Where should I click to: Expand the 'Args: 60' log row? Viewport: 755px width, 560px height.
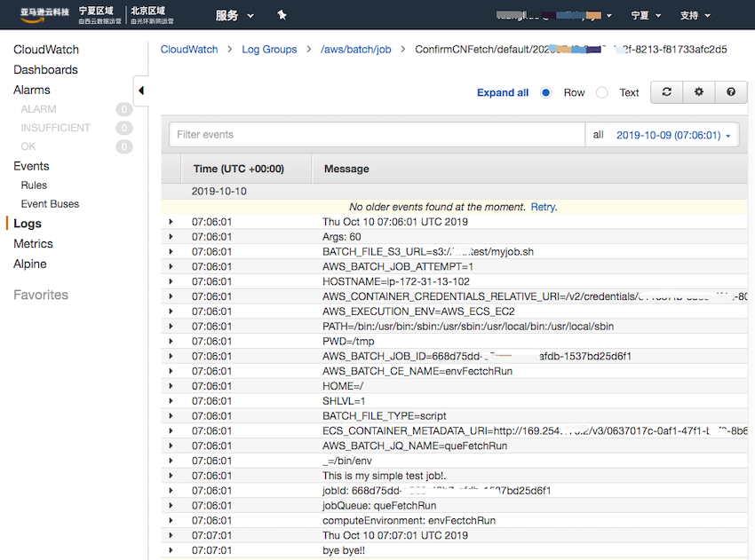pos(171,237)
